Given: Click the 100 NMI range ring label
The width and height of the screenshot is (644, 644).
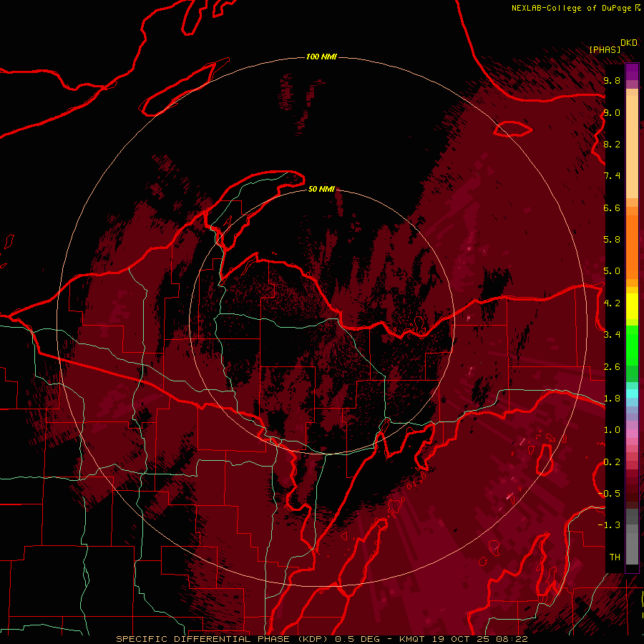Looking at the screenshot, I should coord(321,57).
